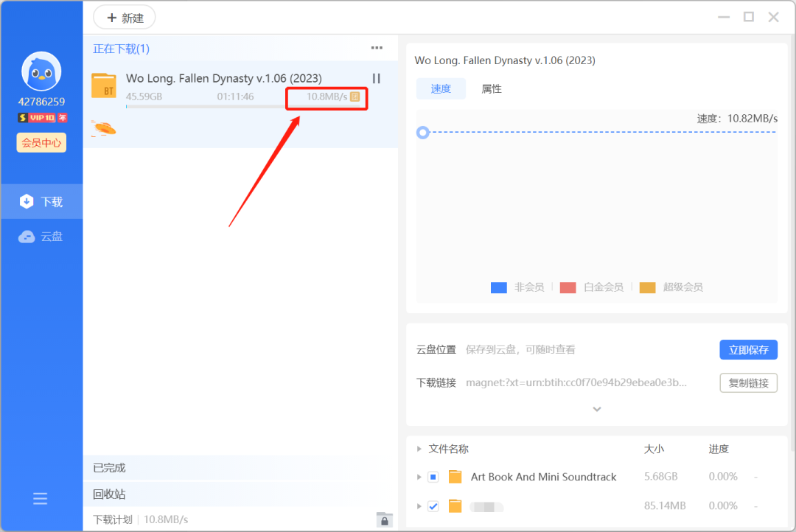This screenshot has width=796, height=532.
Task: Select the 下载 sidebar item
Action: [x=41, y=202]
